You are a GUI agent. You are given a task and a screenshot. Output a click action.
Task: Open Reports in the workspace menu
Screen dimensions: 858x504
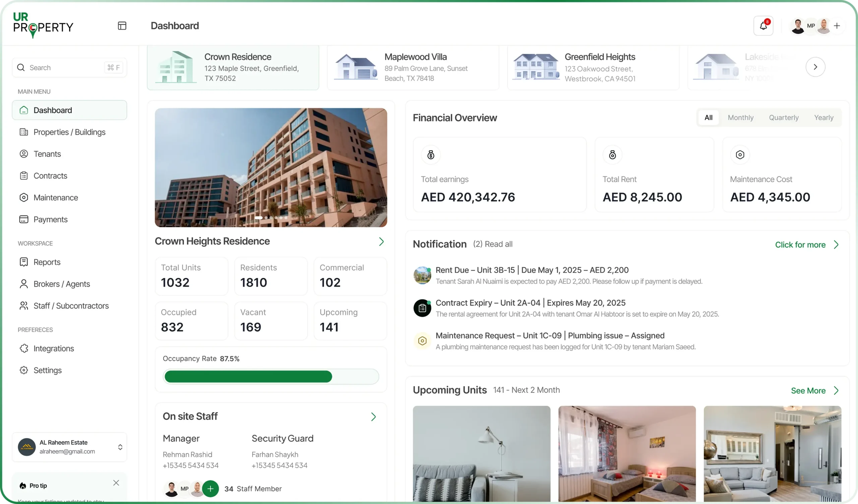(x=47, y=262)
